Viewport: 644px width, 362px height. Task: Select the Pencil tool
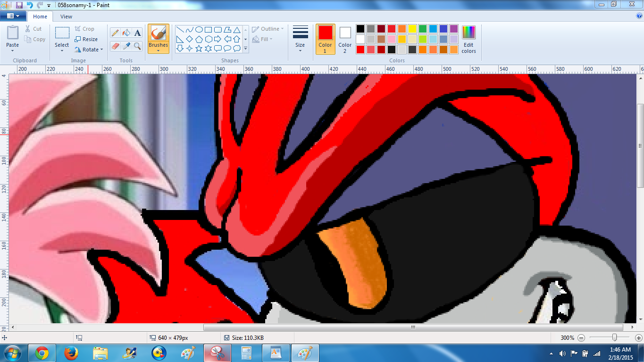115,33
